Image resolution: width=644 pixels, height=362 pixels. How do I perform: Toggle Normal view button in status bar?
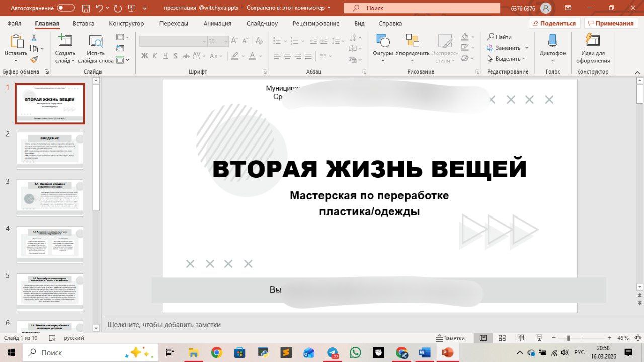(x=483, y=338)
